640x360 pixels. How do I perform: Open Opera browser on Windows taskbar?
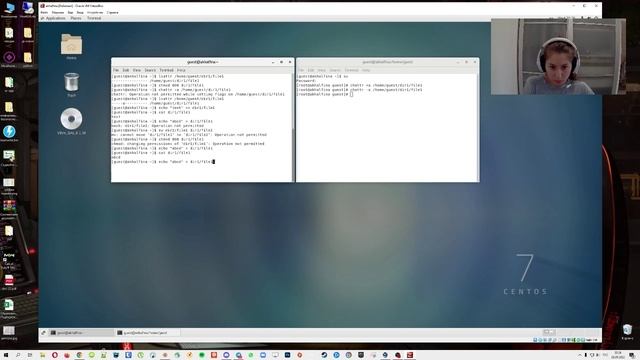55,355
